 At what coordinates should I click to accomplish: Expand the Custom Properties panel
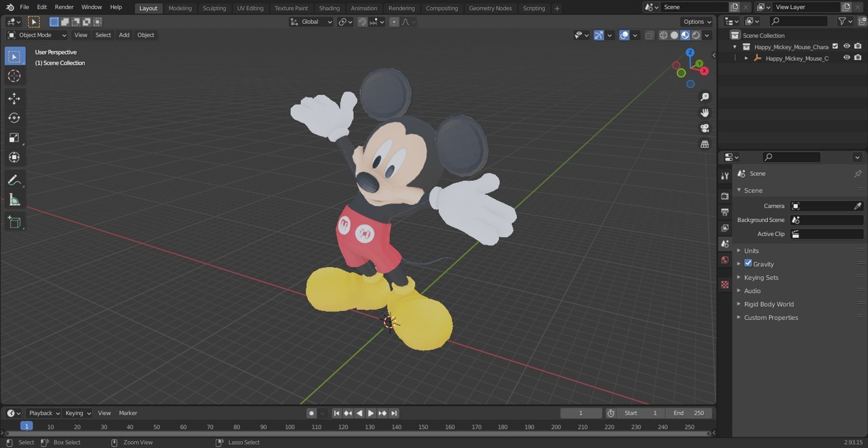pyautogui.click(x=771, y=318)
